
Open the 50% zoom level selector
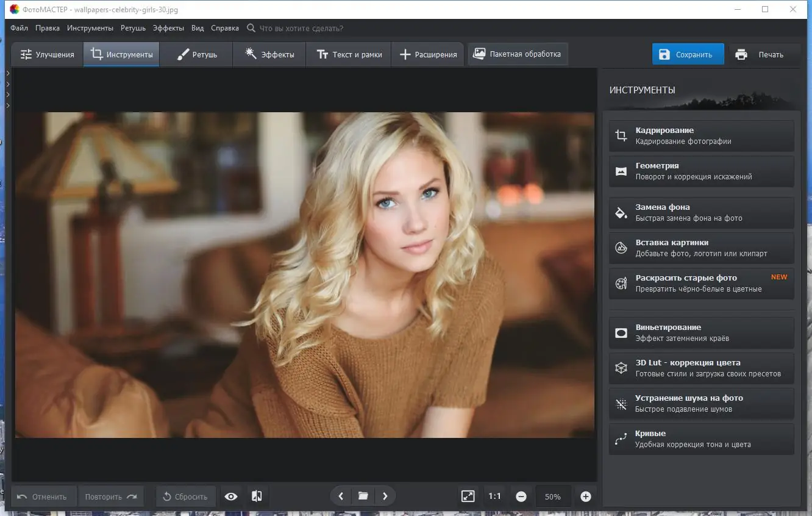point(552,496)
